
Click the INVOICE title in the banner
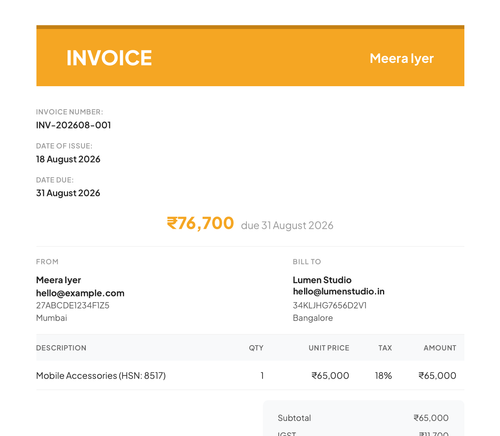click(109, 58)
